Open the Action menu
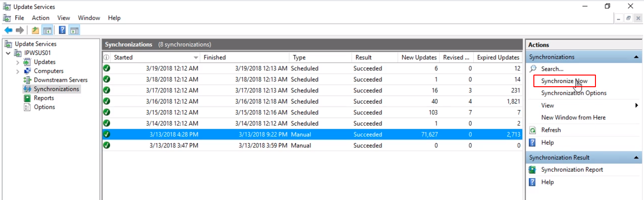Screen dimensions: 644x200 point(41,18)
